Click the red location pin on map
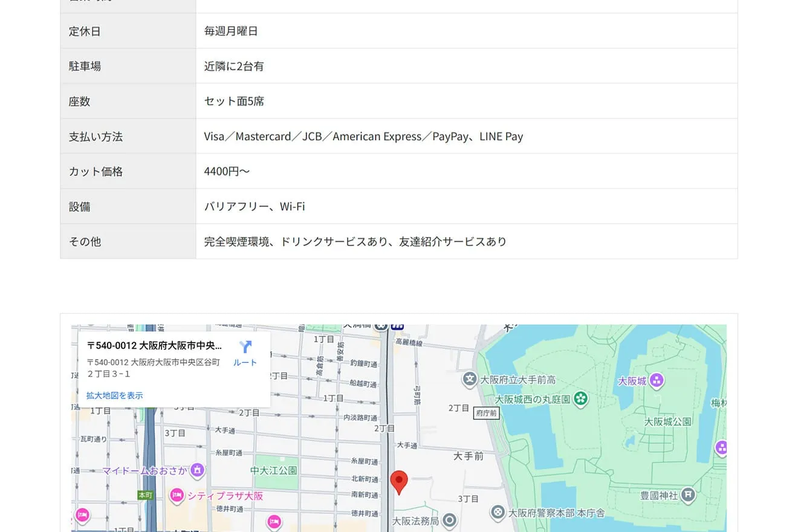The height and width of the screenshot is (532, 798). [x=398, y=482]
